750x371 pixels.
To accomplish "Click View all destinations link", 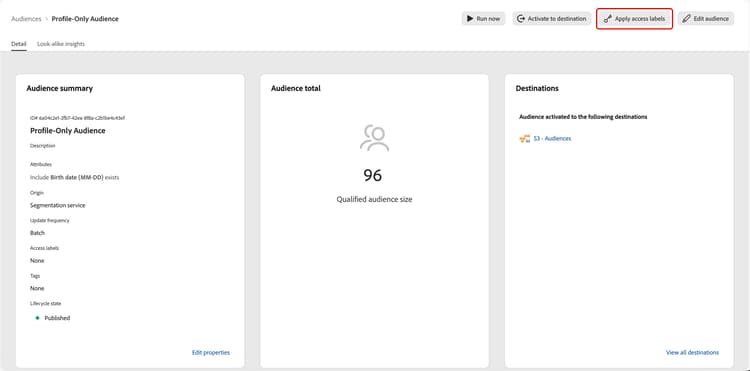I will (x=692, y=352).
